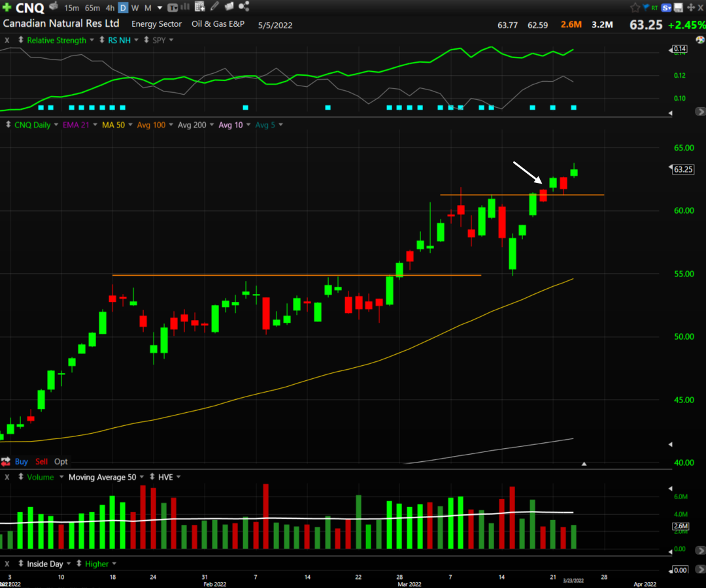The image size is (706, 588).
Task: Toggle the favorite star icon
Action: (635, 7)
